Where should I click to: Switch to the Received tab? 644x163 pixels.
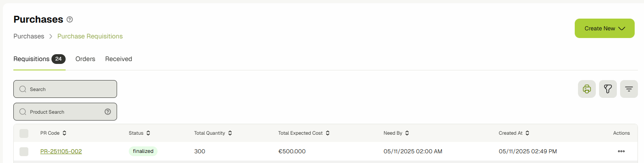point(118,59)
